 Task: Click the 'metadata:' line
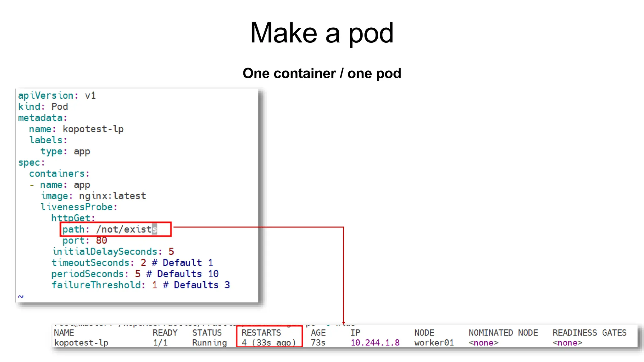click(43, 118)
